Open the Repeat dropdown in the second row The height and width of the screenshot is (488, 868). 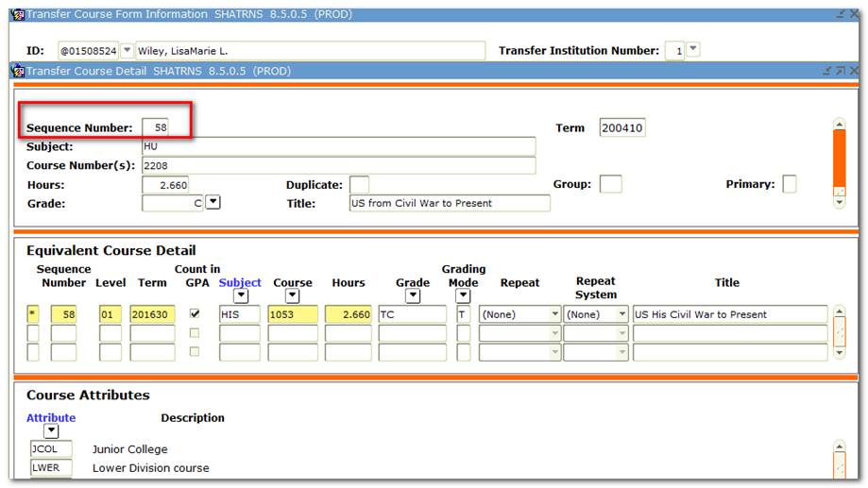pos(554,333)
